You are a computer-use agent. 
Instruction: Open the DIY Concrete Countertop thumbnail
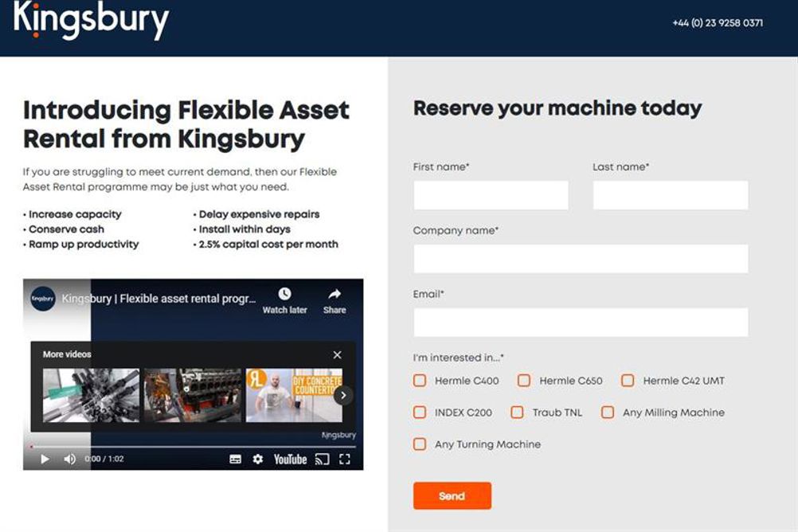point(294,395)
